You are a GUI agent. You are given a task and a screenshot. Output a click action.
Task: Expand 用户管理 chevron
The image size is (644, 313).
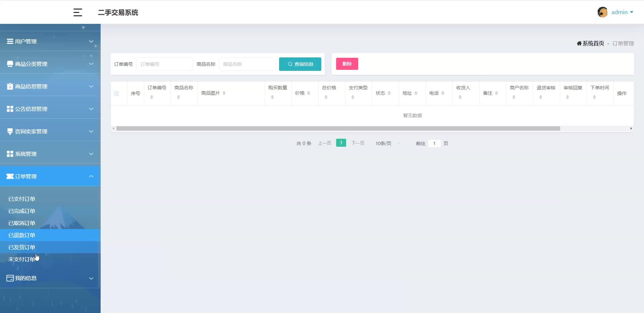point(91,41)
